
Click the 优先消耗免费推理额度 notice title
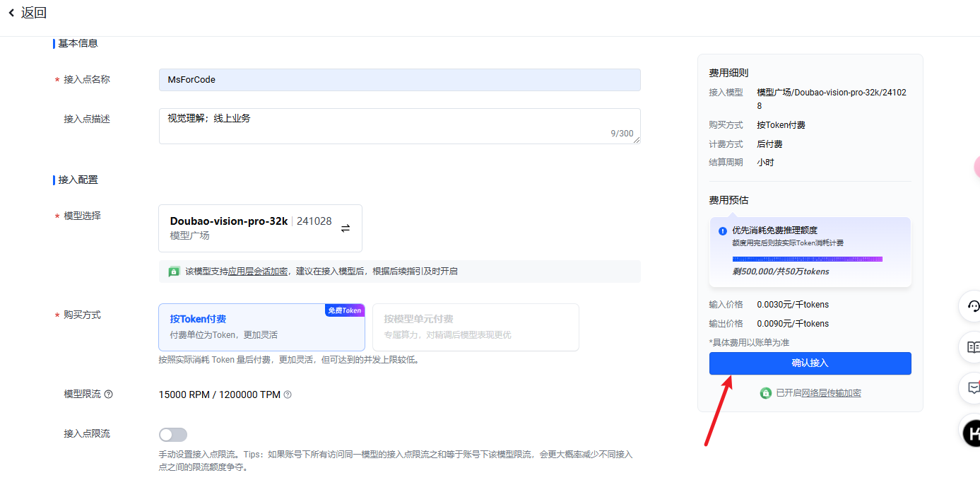pos(775,230)
